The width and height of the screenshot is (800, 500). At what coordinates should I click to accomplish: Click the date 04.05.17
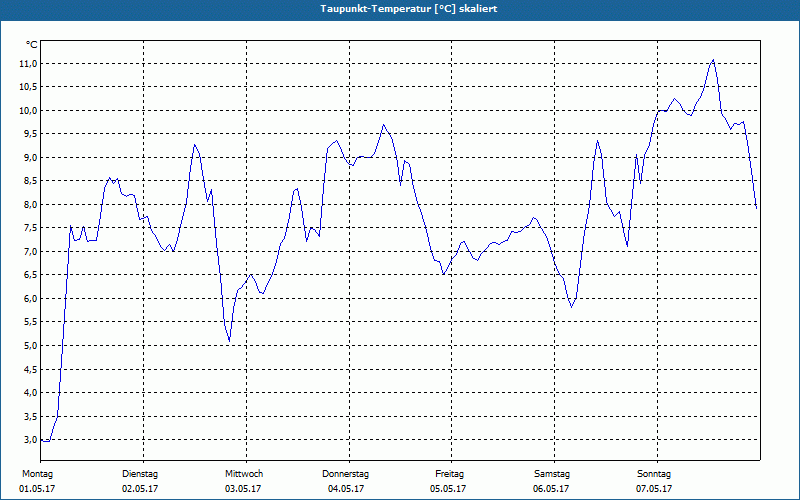point(346,489)
